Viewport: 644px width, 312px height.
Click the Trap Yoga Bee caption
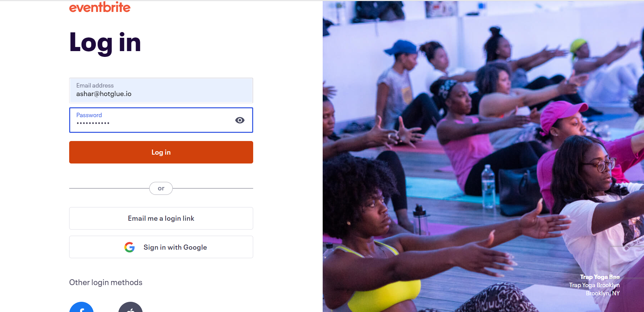(x=600, y=277)
